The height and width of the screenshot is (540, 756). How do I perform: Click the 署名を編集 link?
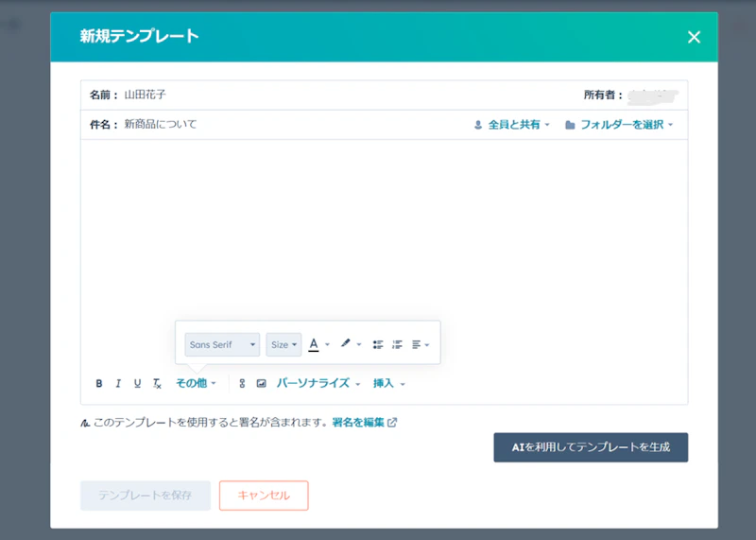pos(365,422)
